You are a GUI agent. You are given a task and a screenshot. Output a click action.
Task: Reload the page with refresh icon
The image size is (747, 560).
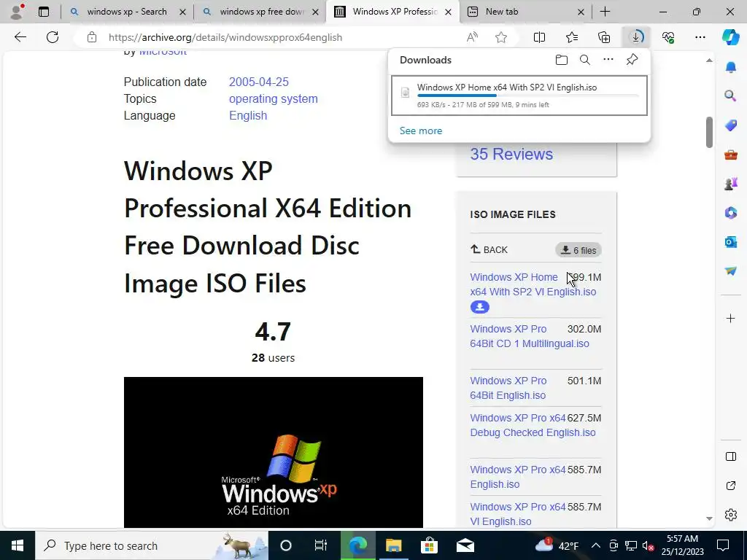click(53, 37)
